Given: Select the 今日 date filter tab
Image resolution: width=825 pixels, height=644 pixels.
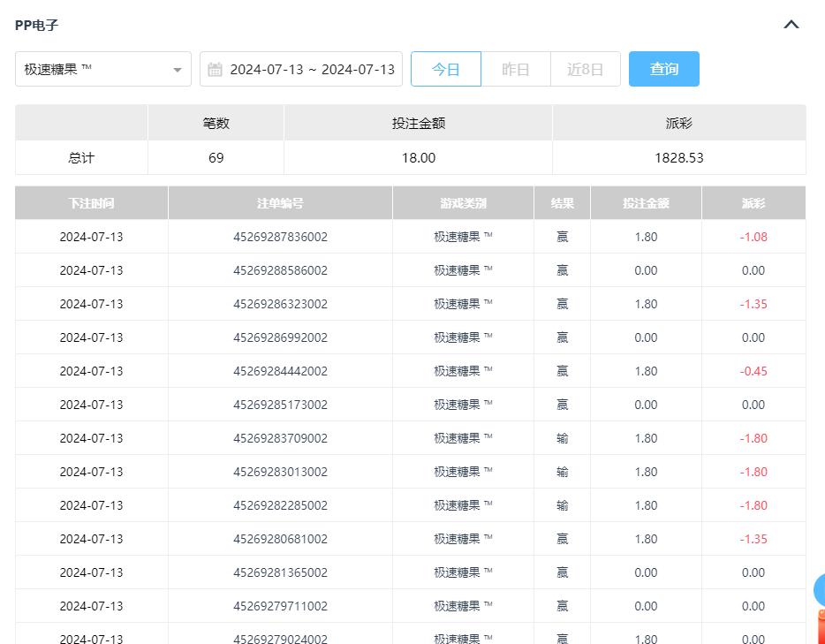Looking at the screenshot, I should point(446,69).
